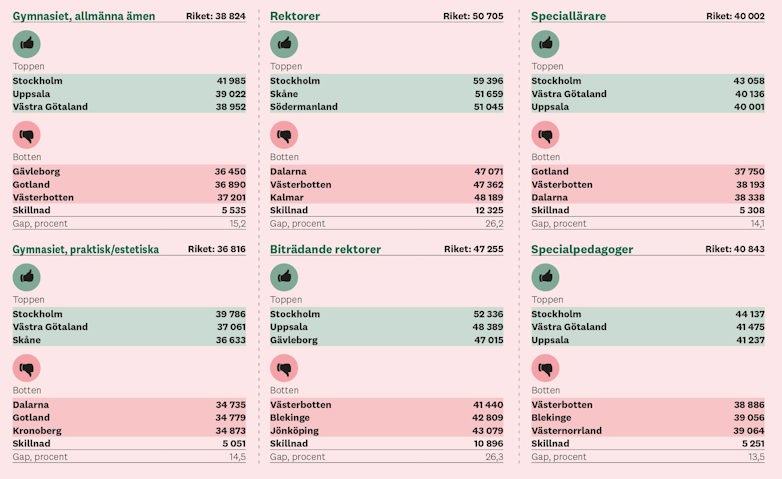Click thumbs-down icon under Rektorer section
The width and height of the screenshot is (782, 479).
pos(284,136)
